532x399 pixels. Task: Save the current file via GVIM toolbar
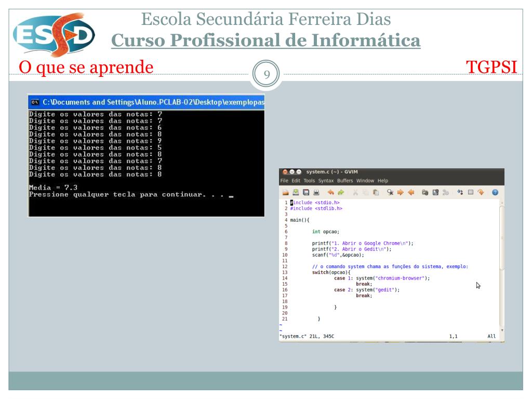coord(296,192)
